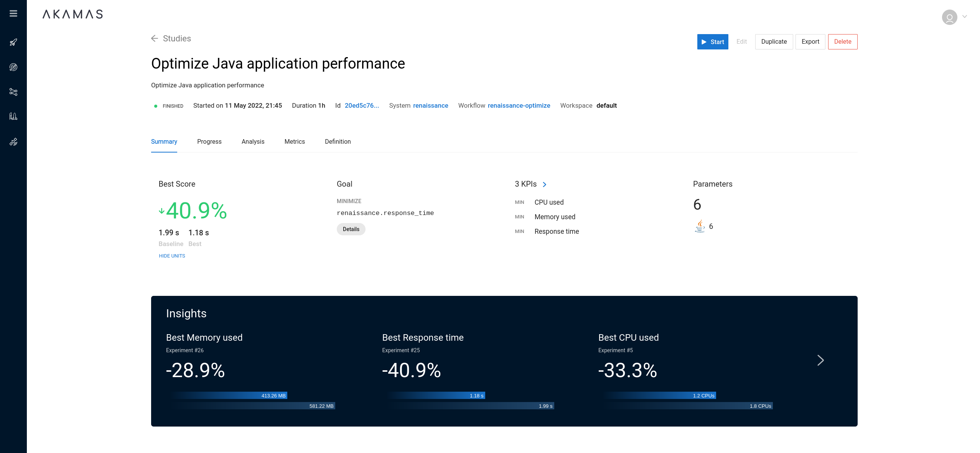Open the Analysis tab
Image resolution: width=980 pixels, height=453 pixels.
253,142
